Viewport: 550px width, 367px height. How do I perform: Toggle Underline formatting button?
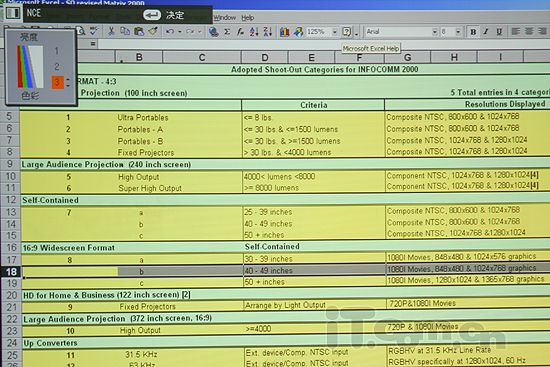click(499, 32)
